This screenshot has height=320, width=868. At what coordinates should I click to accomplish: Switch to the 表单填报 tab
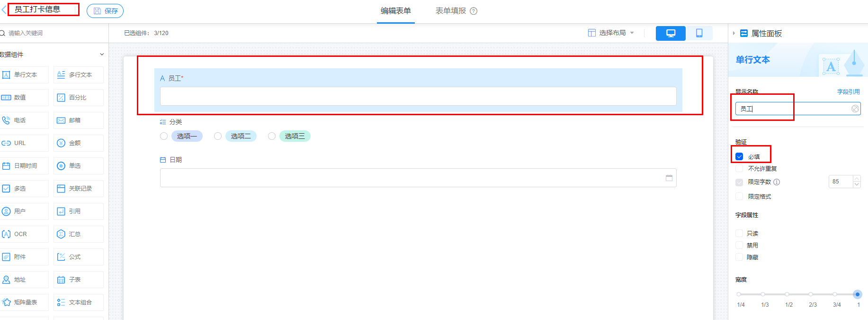pos(451,11)
